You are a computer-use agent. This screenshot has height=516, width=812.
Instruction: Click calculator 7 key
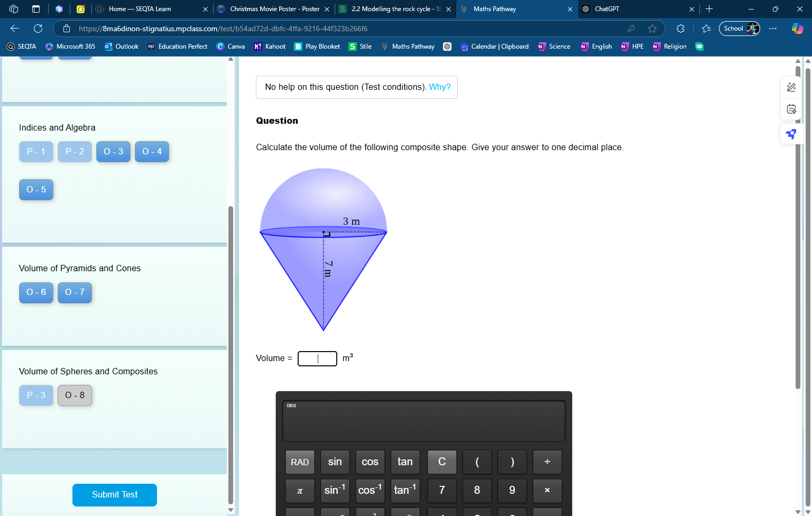click(x=442, y=491)
